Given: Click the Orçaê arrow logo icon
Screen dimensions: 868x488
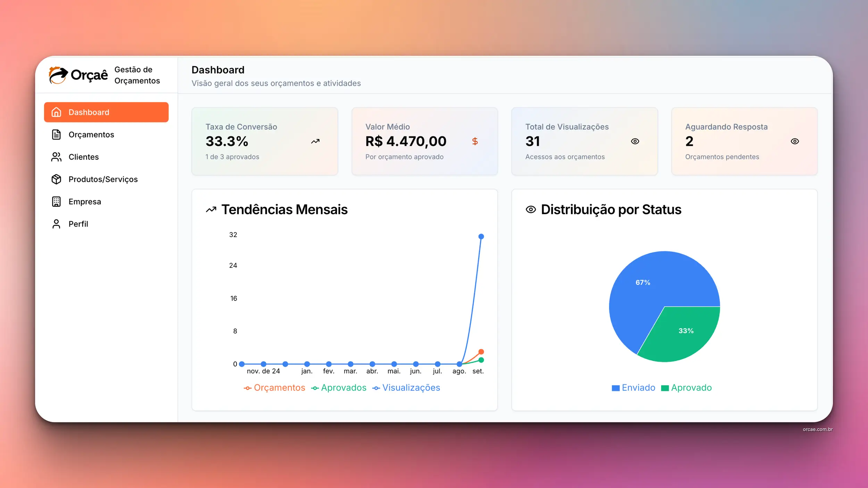Looking at the screenshot, I should pos(58,75).
